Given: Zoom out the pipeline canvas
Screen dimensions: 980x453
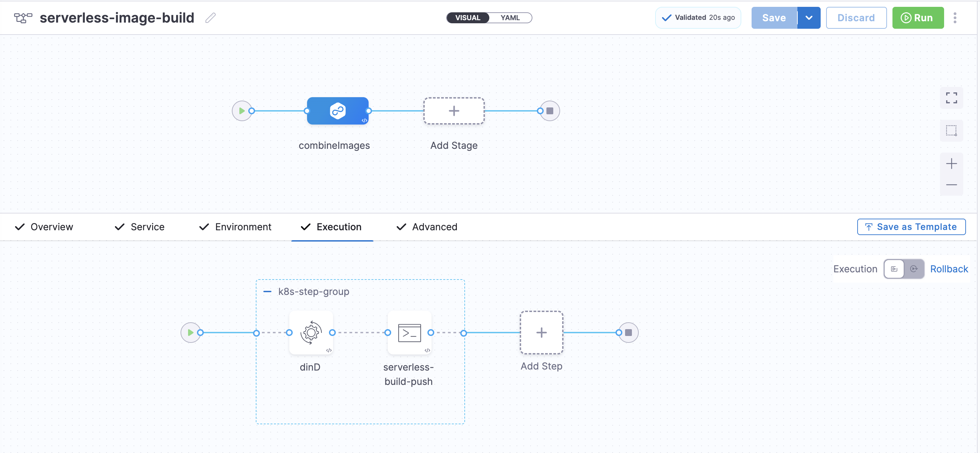Looking at the screenshot, I should click(951, 185).
